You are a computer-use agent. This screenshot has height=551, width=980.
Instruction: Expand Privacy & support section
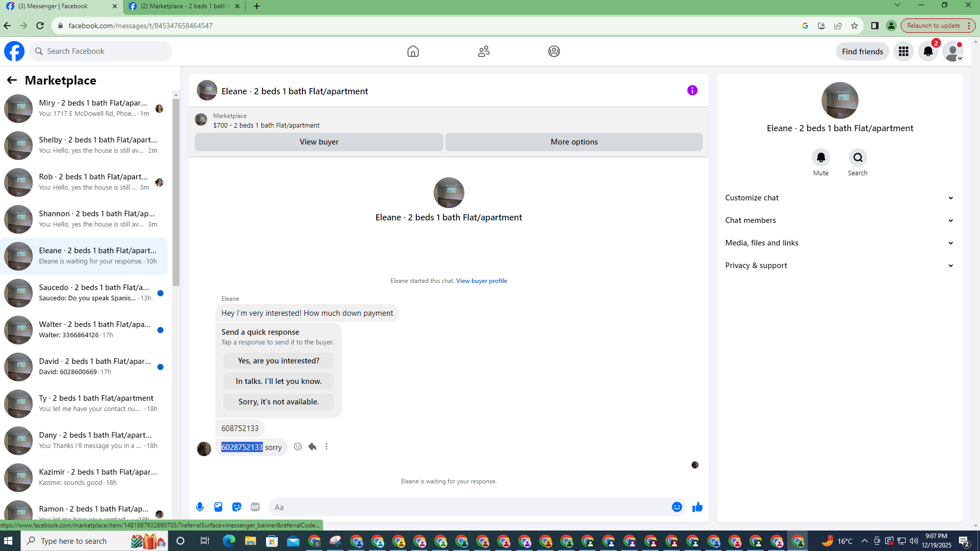pyautogui.click(x=840, y=266)
